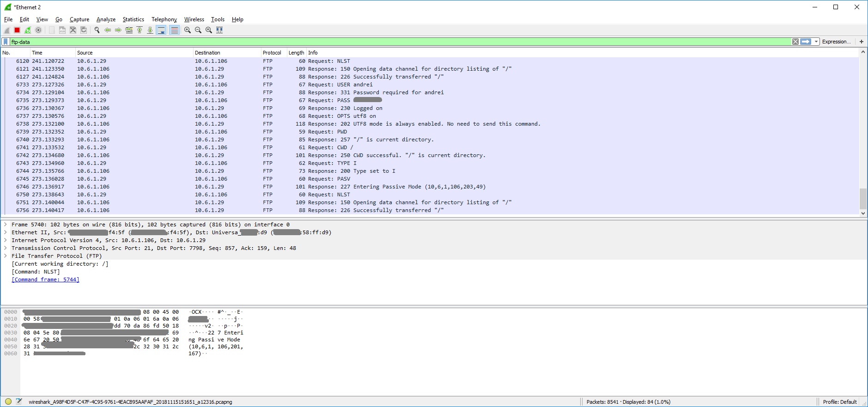Click the Resize columns icon

point(219,30)
